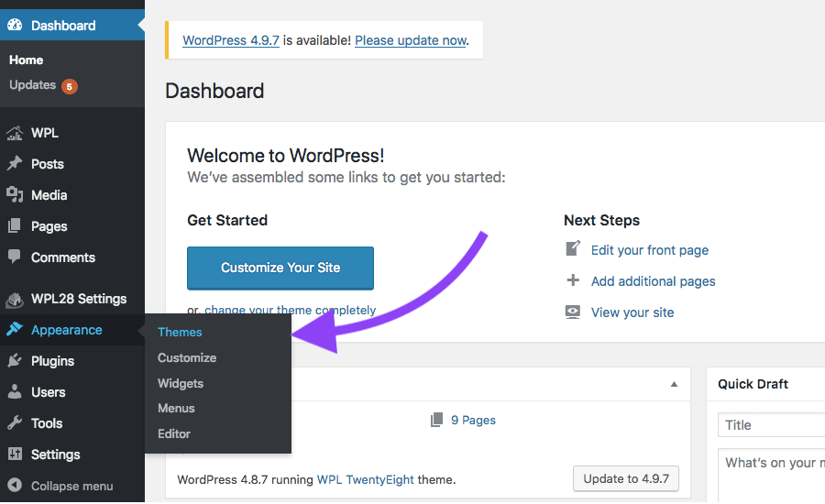The image size is (825, 504).
Task: Click the Posts pushpin icon
Action: click(15, 164)
